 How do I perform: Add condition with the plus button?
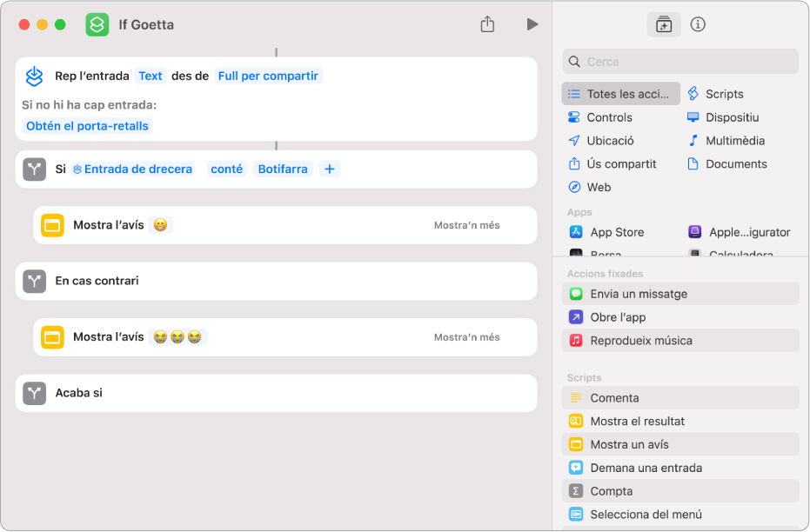pos(330,169)
